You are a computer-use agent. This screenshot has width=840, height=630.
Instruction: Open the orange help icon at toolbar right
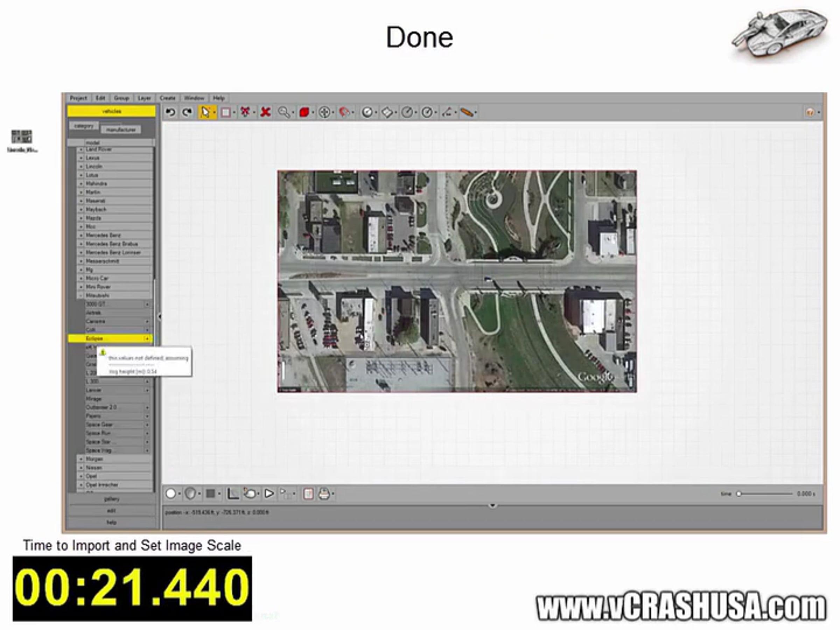pyautogui.click(x=810, y=112)
